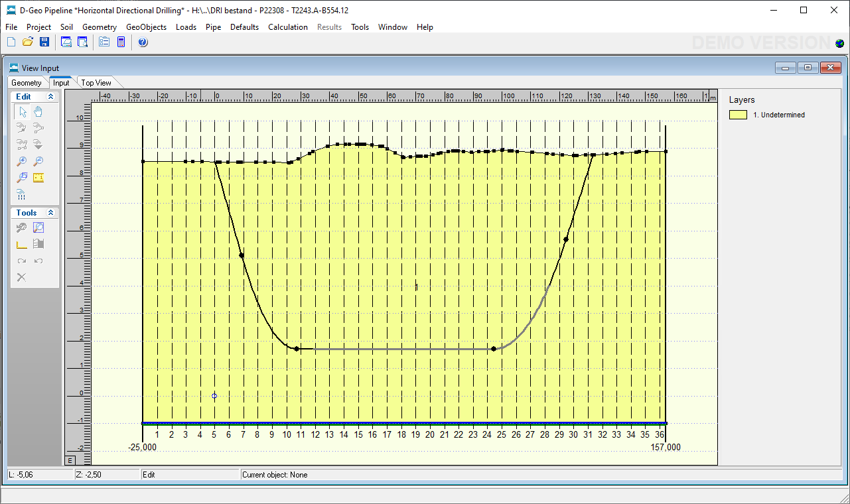Click the layer number 1 label in the drawing
The width and height of the screenshot is (850, 504).
[417, 287]
